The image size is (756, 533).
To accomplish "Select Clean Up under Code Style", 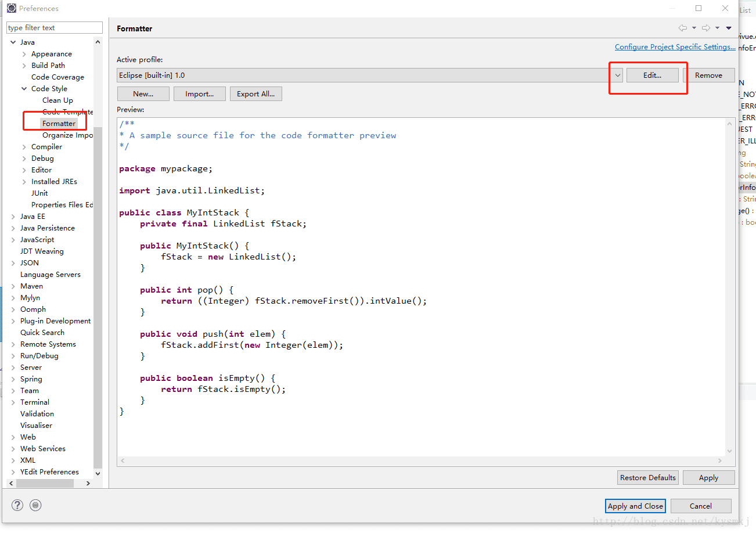I will [x=57, y=100].
